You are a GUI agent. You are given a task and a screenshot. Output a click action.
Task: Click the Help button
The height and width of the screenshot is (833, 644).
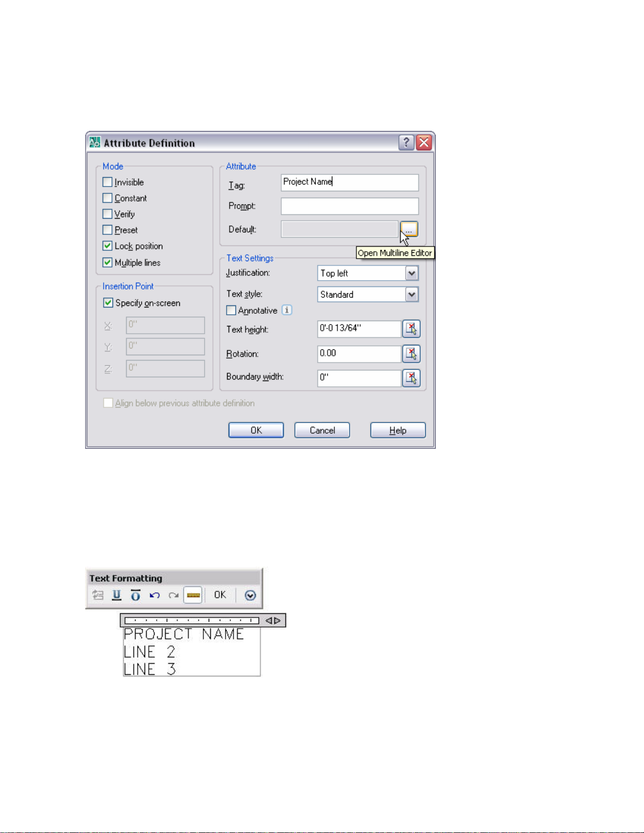pos(398,430)
